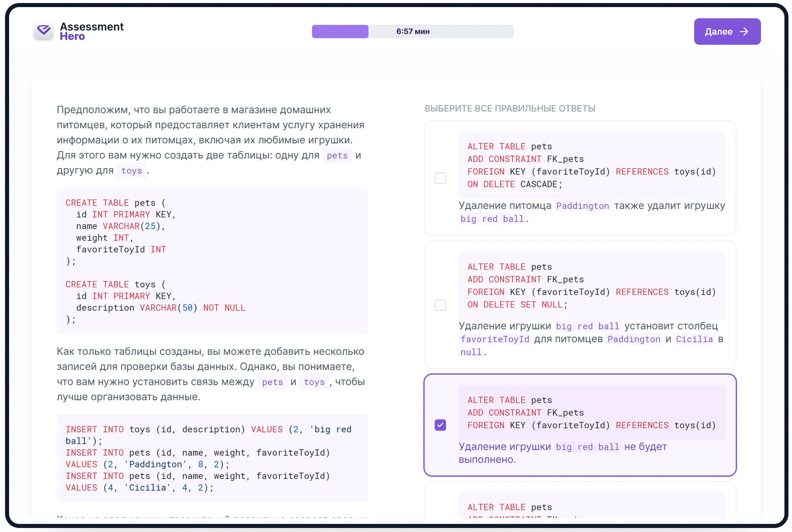Click 'Cicilia' in the second answer's description
792x532 pixels.
pyautogui.click(x=694, y=339)
